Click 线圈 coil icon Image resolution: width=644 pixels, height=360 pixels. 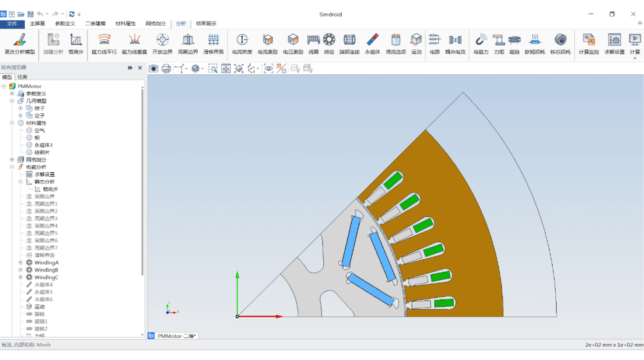click(313, 44)
